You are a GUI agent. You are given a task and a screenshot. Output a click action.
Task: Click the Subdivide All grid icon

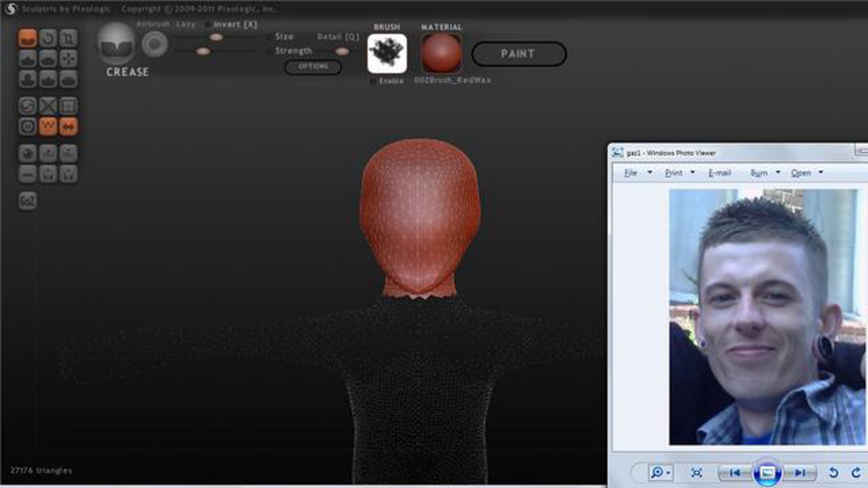click(68, 106)
